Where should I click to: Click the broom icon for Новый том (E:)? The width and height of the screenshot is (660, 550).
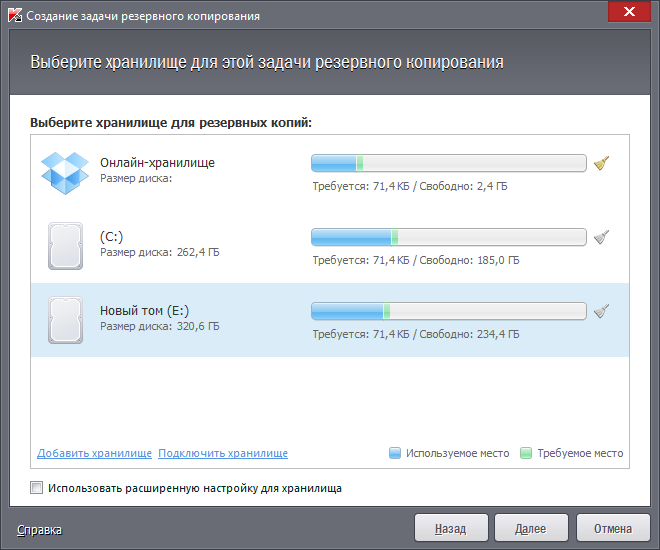(x=601, y=311)
